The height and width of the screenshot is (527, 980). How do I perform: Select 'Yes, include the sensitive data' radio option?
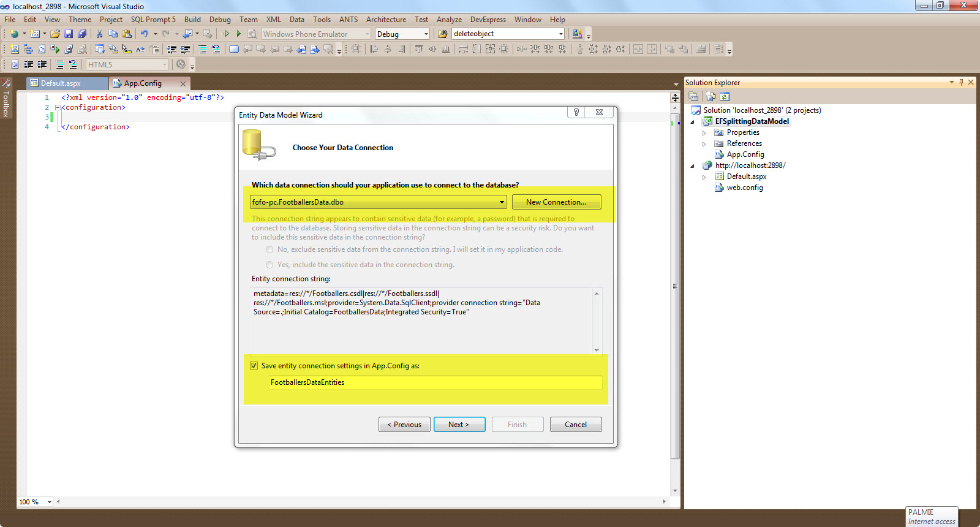click(269, 265)
